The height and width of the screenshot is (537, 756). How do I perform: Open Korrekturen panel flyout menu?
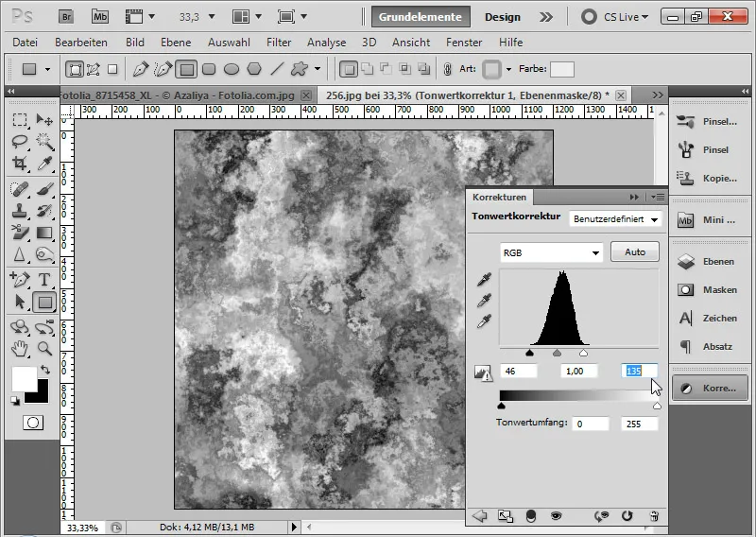658,197
